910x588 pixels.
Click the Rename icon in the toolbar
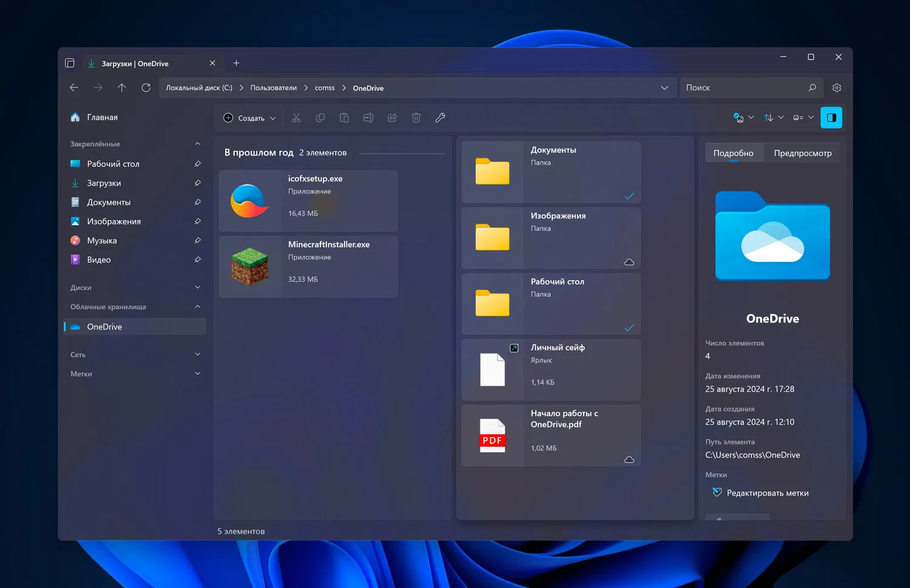[368, 118]
